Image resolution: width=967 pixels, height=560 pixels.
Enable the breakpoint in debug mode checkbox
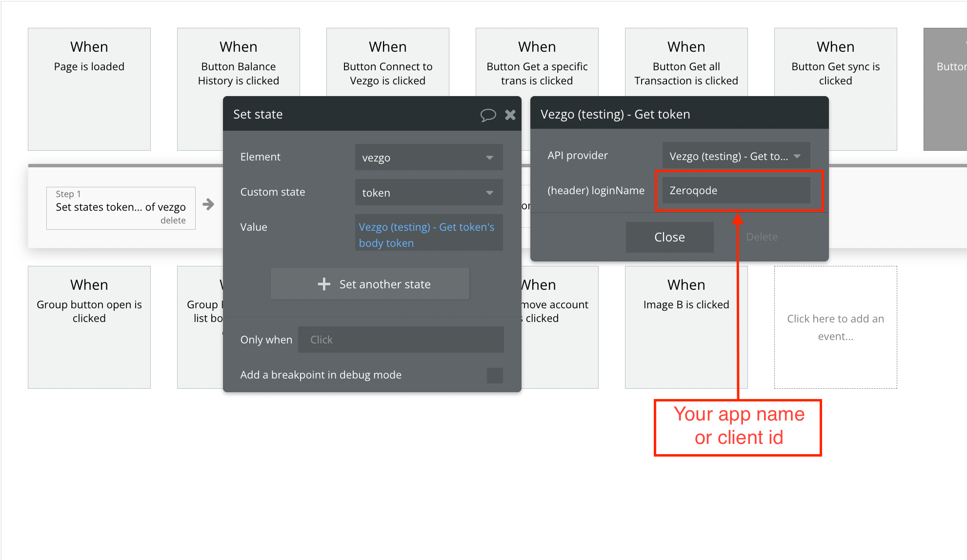tap(495, 375)
